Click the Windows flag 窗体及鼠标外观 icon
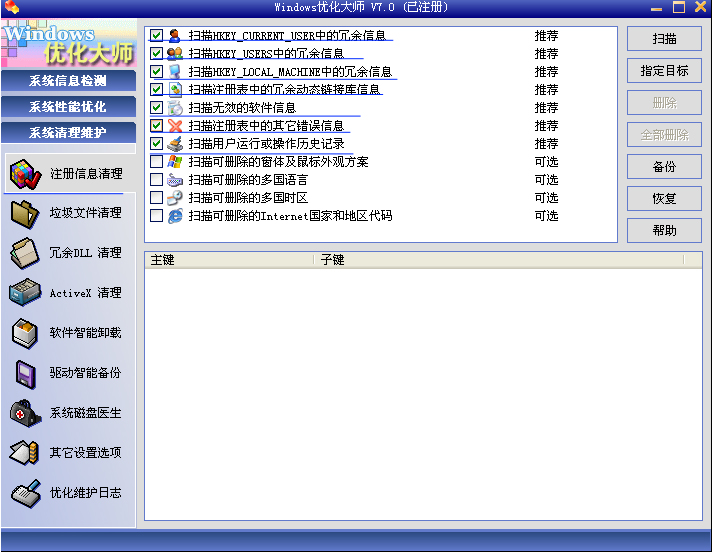The image size is (713, 553). [175, 161]
